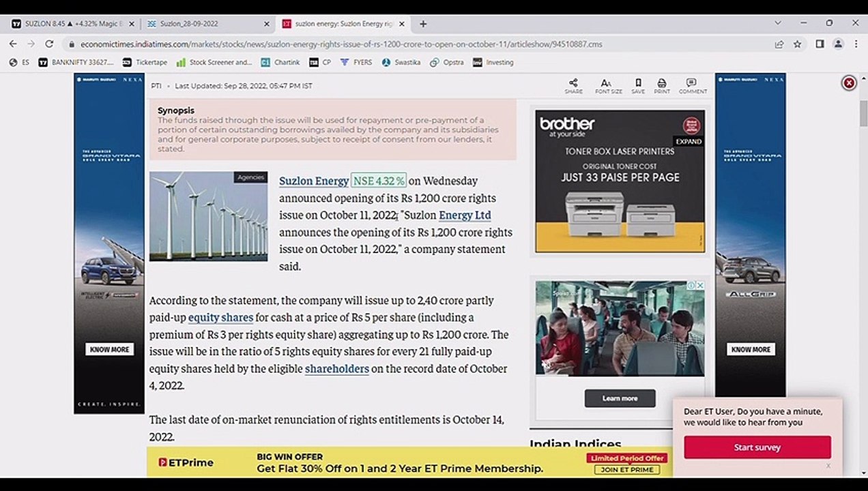Click the ad choices icon on bus ad

point(691,285)
